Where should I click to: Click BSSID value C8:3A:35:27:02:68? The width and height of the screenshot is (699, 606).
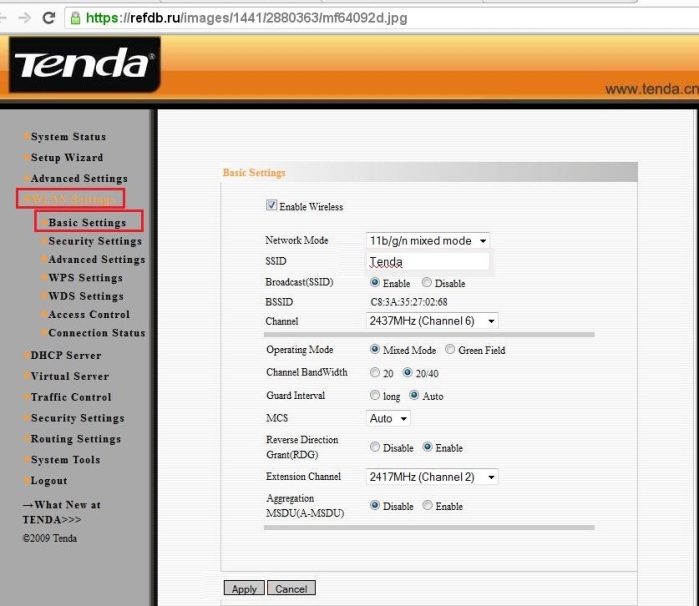409,302
